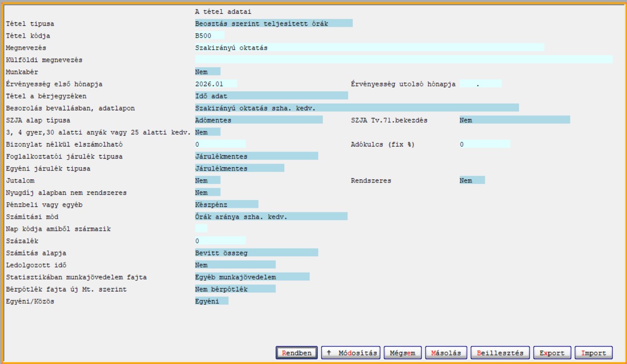Click the Export button
The width and height of the screenshot is (627, 364).
(x=552, y=353)
